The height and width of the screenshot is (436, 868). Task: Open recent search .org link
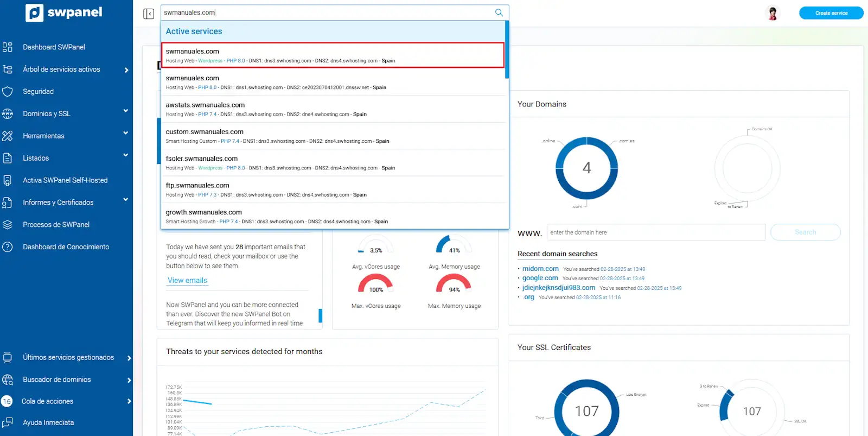point(528,297)
